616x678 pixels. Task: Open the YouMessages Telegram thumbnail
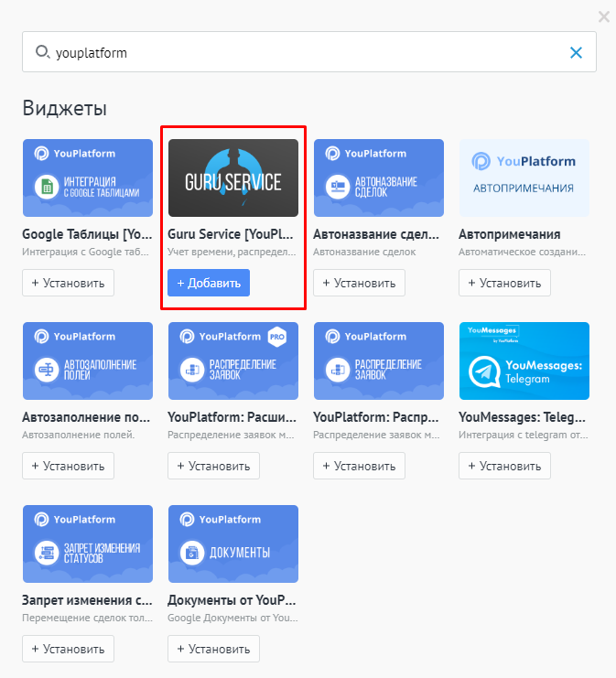pos(524,361)
